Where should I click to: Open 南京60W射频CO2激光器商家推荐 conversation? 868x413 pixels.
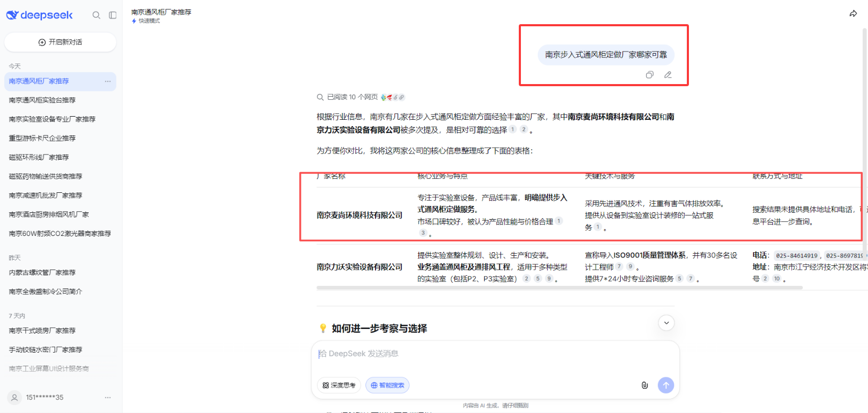pyautogui.click(x=60, y=233)
